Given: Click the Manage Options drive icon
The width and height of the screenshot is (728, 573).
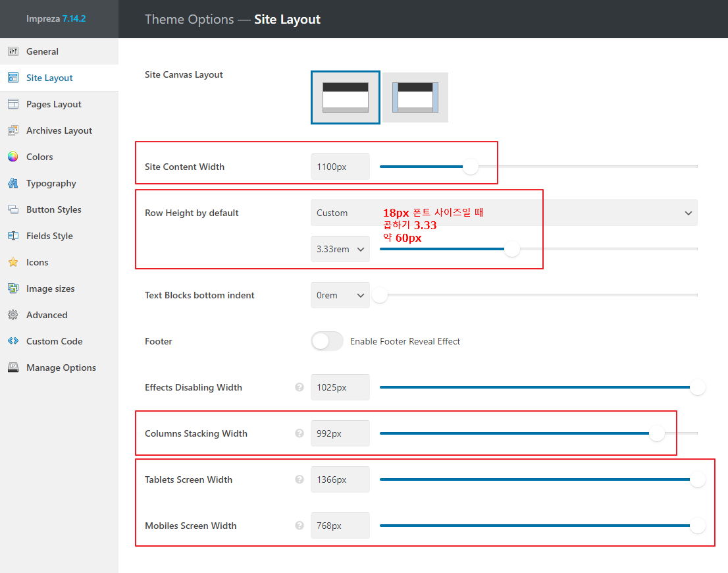Looking at the screenshot, I should coord(13,368).
